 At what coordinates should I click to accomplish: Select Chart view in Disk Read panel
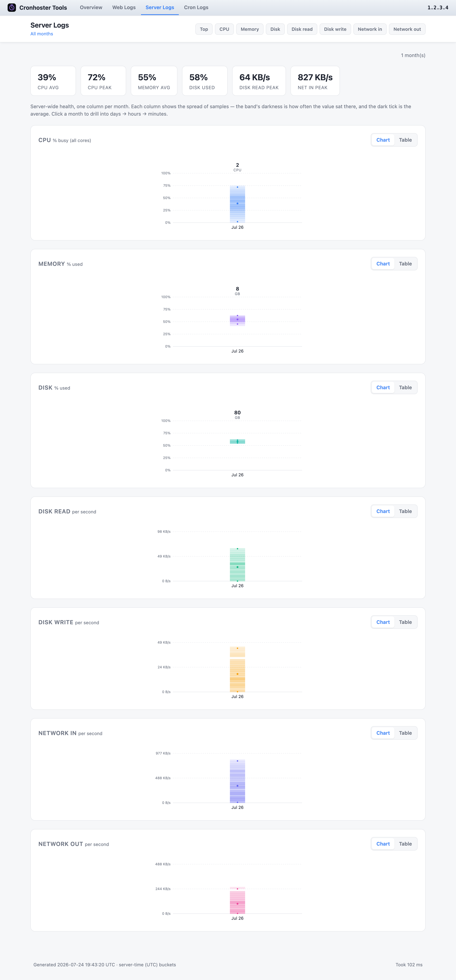[x=383, y=511]
